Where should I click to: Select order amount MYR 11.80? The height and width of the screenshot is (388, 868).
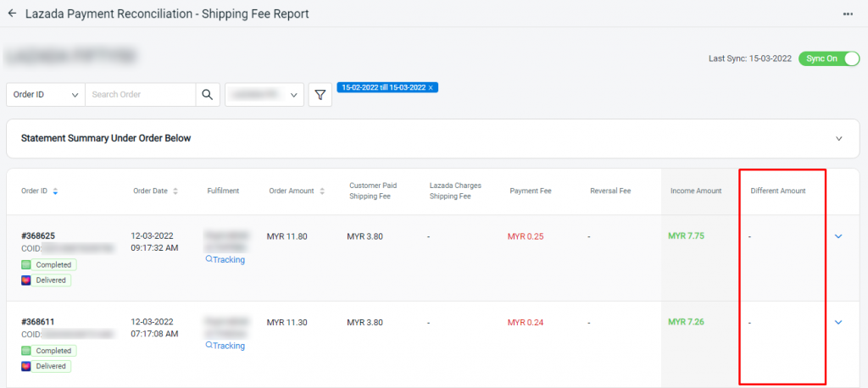tap(287, 236)
